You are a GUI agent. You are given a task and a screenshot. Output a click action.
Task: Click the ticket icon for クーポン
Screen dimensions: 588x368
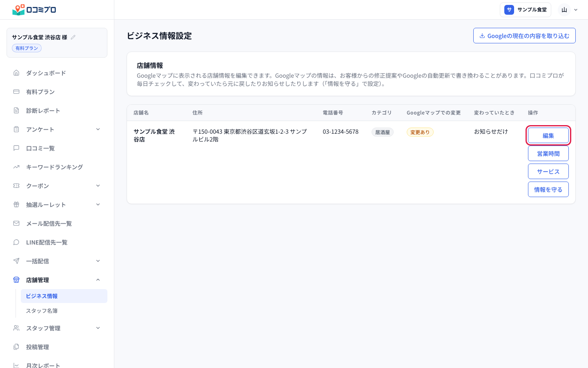pyautogui.click(x=16, y=186)
